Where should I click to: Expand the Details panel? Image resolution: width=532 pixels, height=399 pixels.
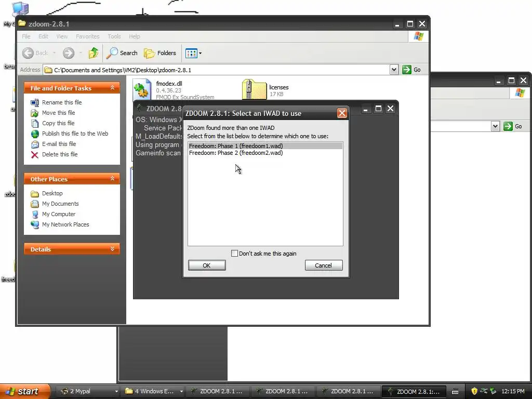click(x=112, y=249)
